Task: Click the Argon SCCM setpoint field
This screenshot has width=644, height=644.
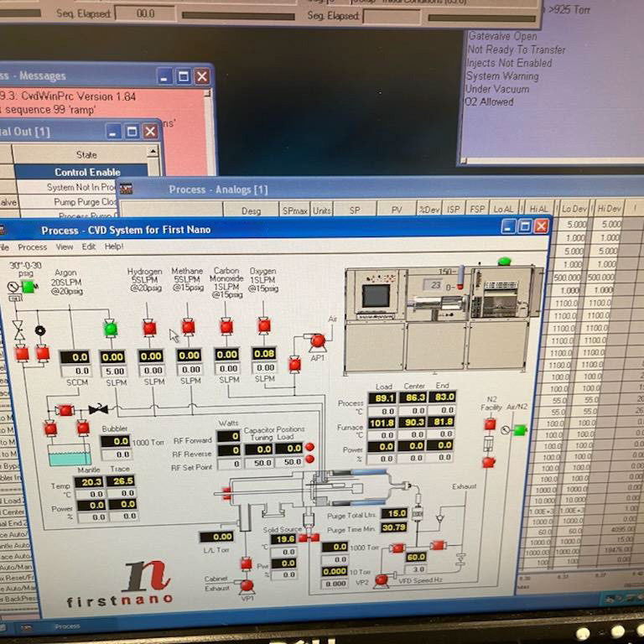Action: pos(75,371)
